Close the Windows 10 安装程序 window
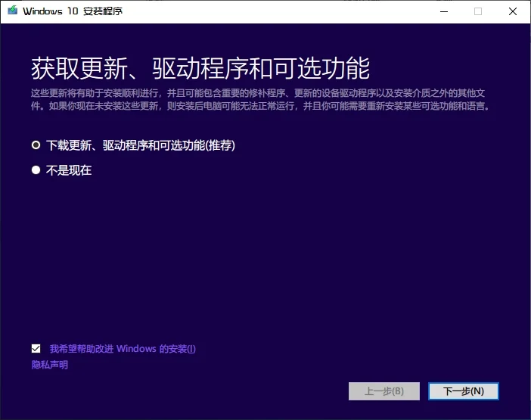Image resolution: width=531 pixels, height=420 pixels. (513, 11)
